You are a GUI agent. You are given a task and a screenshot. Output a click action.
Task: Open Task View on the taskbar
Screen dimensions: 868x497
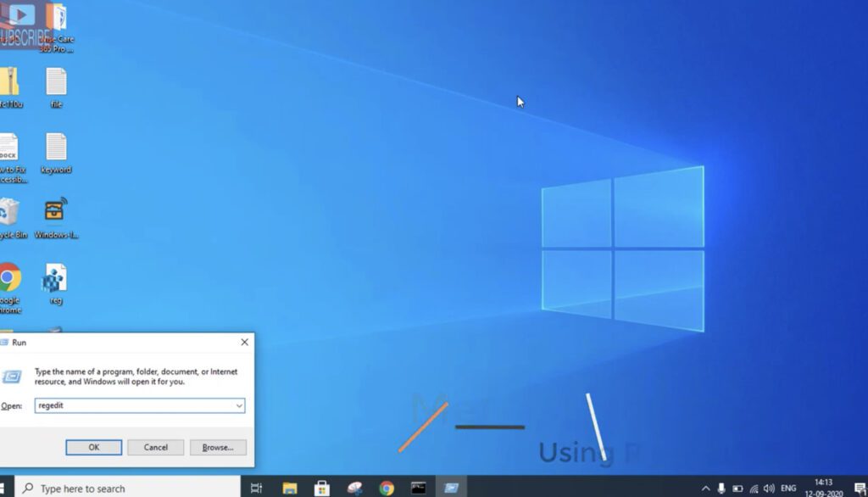(257, 488)
